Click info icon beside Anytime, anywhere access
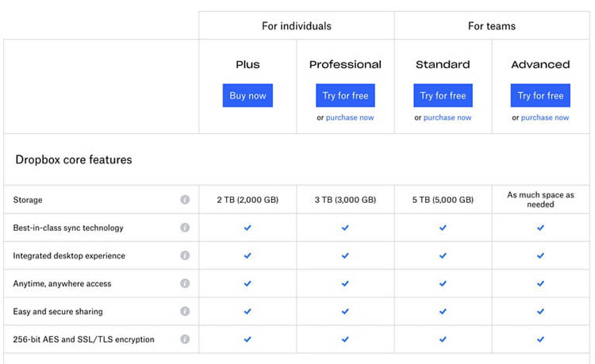595x364 pixels. (x=185, y=283)
